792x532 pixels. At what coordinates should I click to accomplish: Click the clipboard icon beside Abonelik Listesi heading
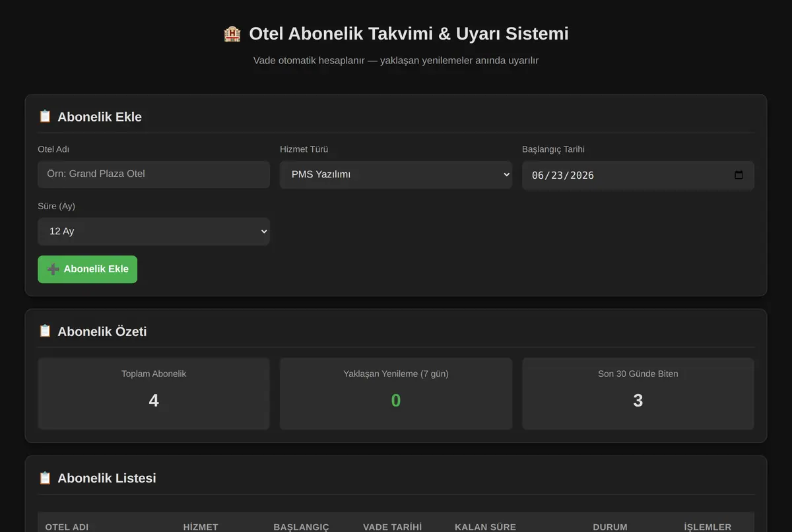point(45,478)
